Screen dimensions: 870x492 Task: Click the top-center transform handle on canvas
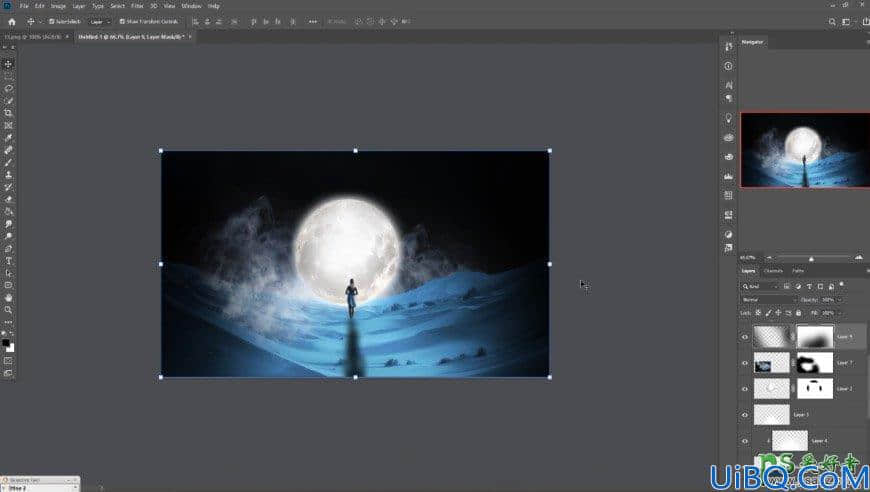pos(355,150)
